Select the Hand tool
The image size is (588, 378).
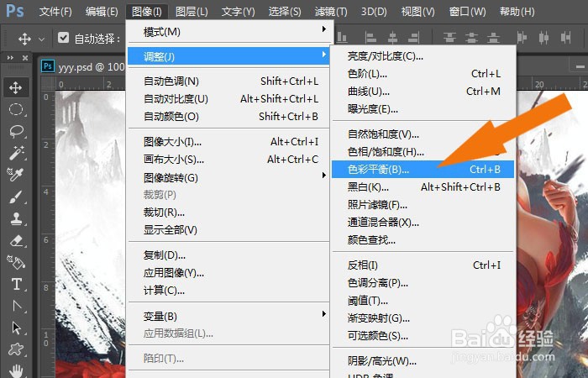(x=15, y=371)
